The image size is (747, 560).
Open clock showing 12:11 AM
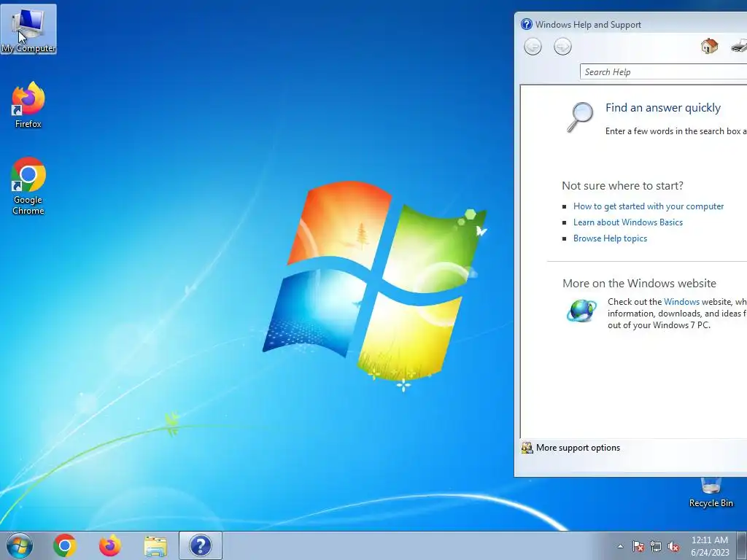(x=709, y=540)
